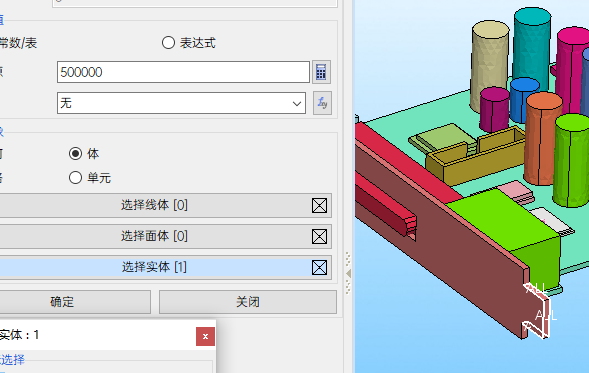The width and height of the screenshot is (589, 373).
Task: Expand the 无 dropdown list
Action: pyautogui.click(x=181, y=103)
